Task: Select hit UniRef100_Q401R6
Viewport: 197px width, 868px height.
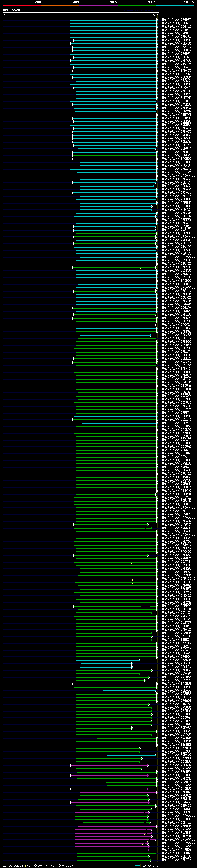Action: tap(176, 64)
